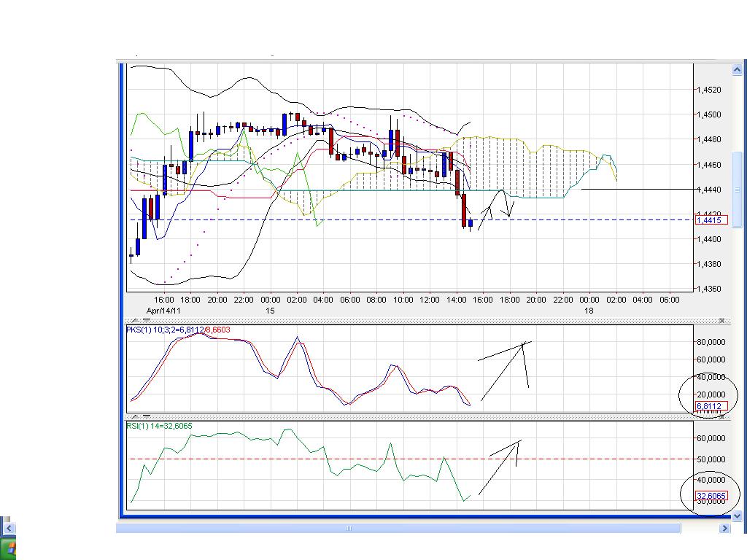
Task: Click the horizontal scrollbar track at the bottom
Action: [349, 528]
